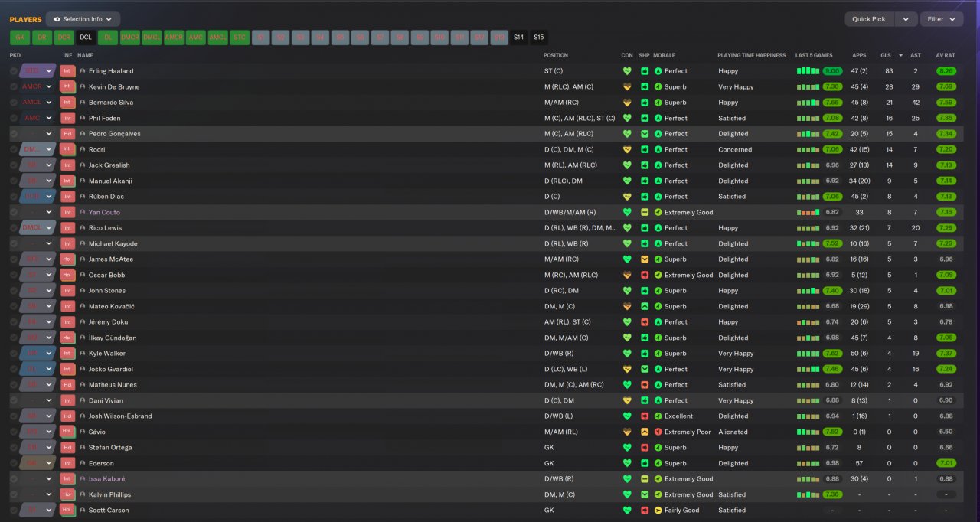Screen dimensions: 980x522
Task: Toggle picked checkmark for Kevin De Bruyne
Action: (14, 86)
